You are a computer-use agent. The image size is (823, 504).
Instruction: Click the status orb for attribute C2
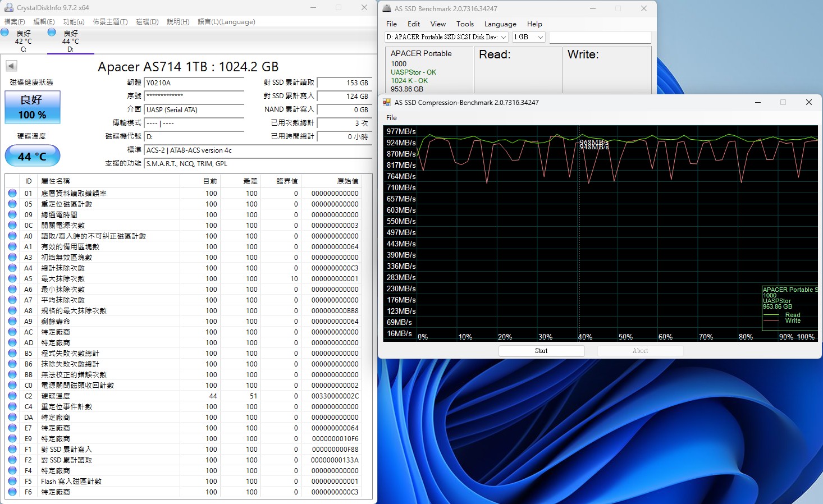pos(12,396)
